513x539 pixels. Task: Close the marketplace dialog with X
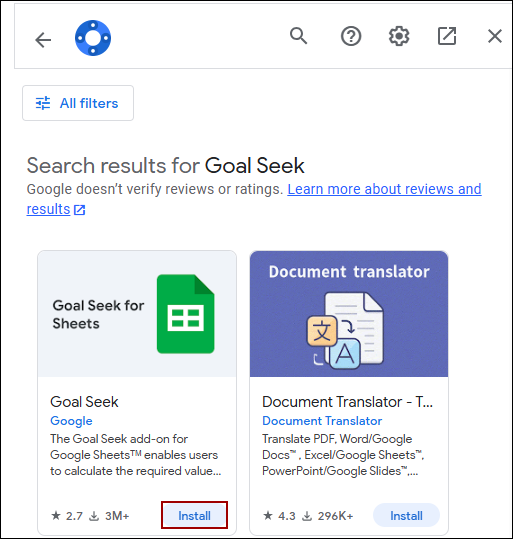tap(495, 36)
